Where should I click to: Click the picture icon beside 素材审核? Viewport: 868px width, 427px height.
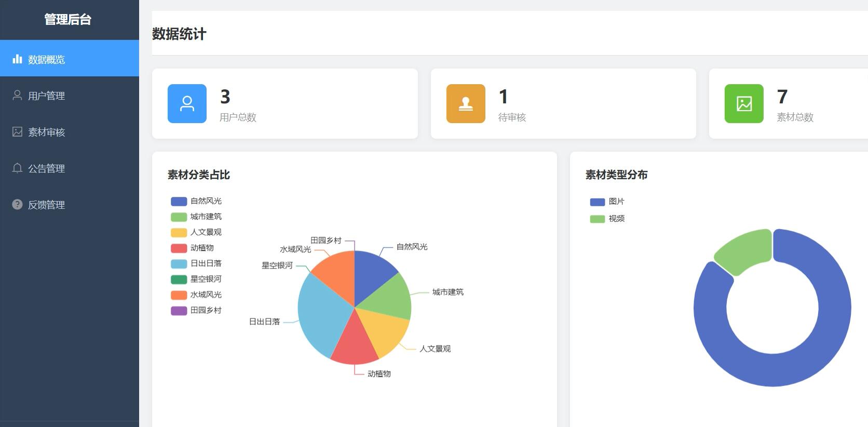(x=17, y=131)
